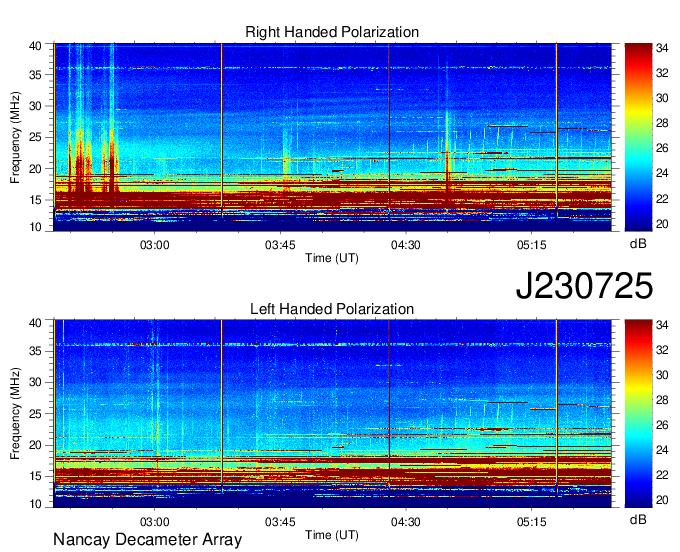Click the 30 value on the lower colorbar
680x552 pixels.
pos(662,375)
